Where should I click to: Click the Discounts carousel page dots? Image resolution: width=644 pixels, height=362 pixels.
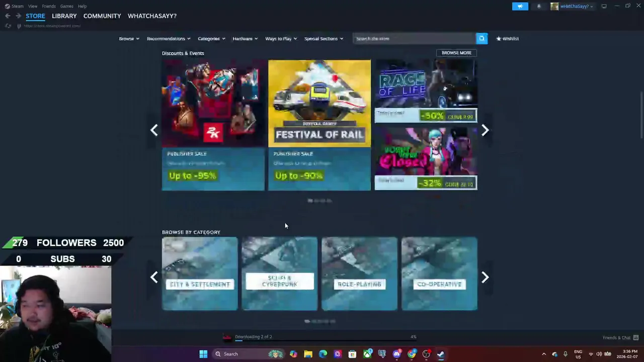pos(319,201)
